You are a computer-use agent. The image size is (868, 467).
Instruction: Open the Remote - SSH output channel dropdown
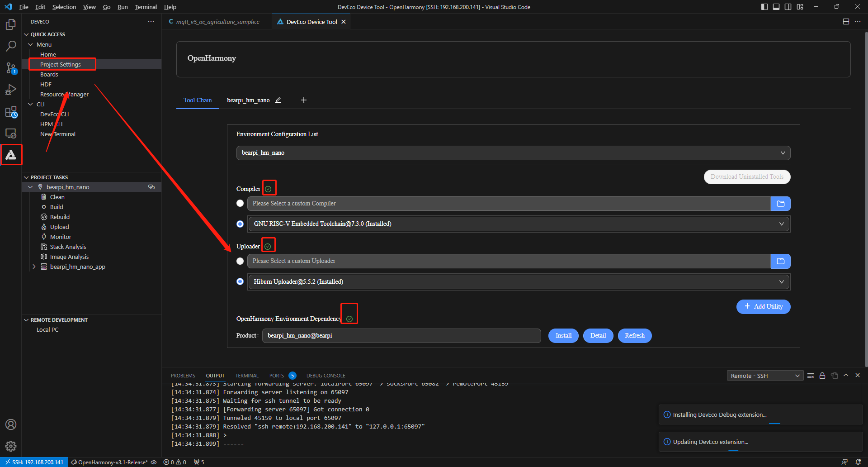pos(765,376)
